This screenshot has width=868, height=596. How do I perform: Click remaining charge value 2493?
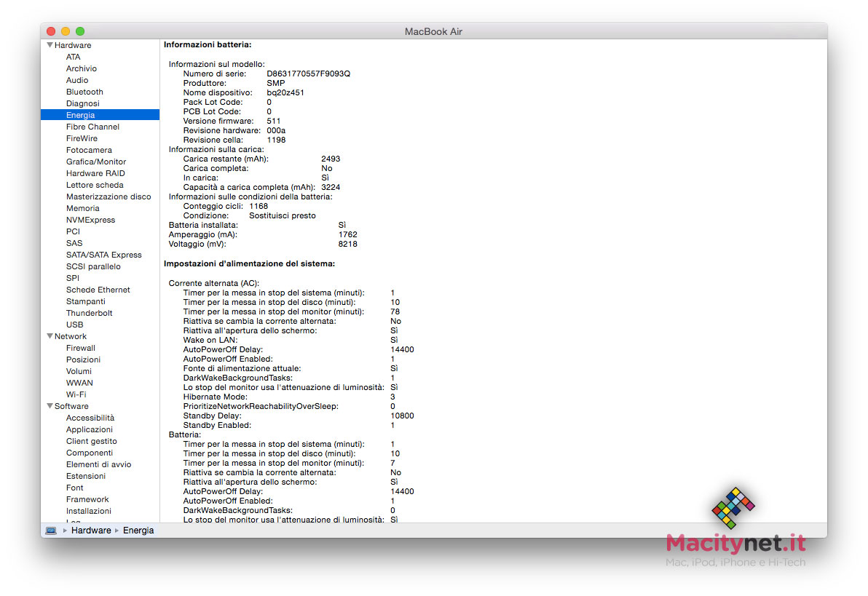(x=331, y=159)
